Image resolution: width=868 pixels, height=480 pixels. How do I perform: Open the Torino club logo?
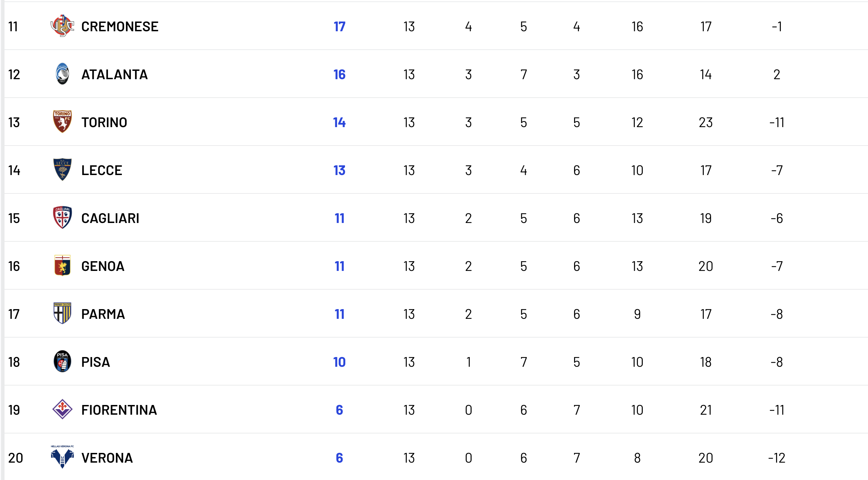pos(62,122)
